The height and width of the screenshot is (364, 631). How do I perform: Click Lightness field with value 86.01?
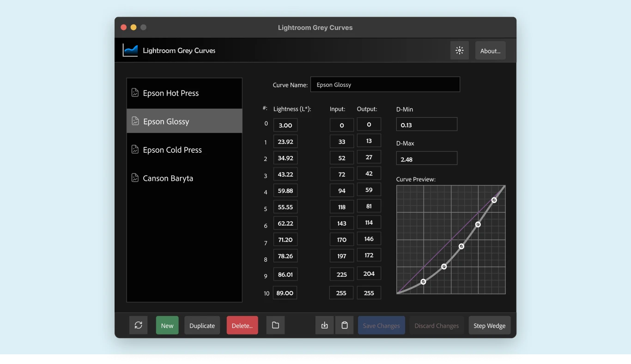[x=285, y=274]
